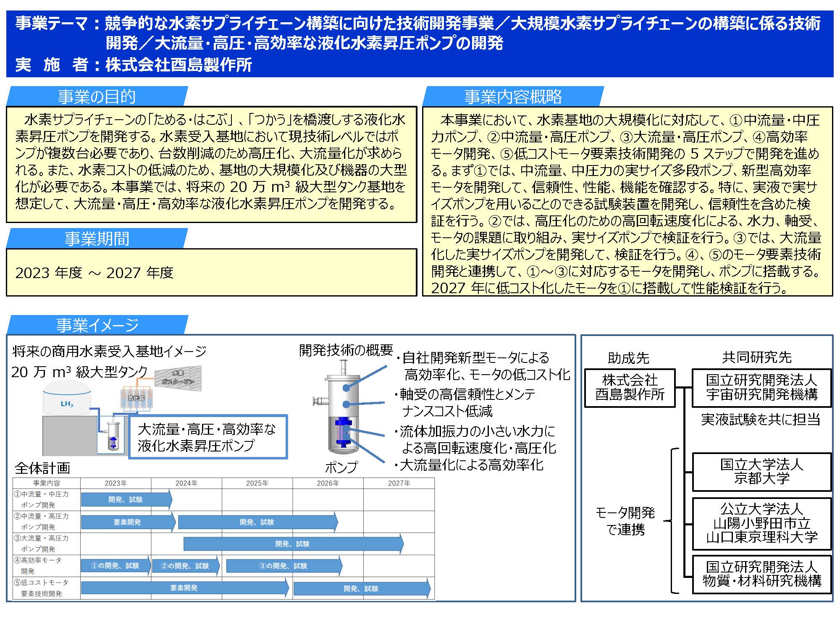840x630 pixels.
Task: Click 将来の商用水素受入基地イメージ caption
Action: pos(109,351)
